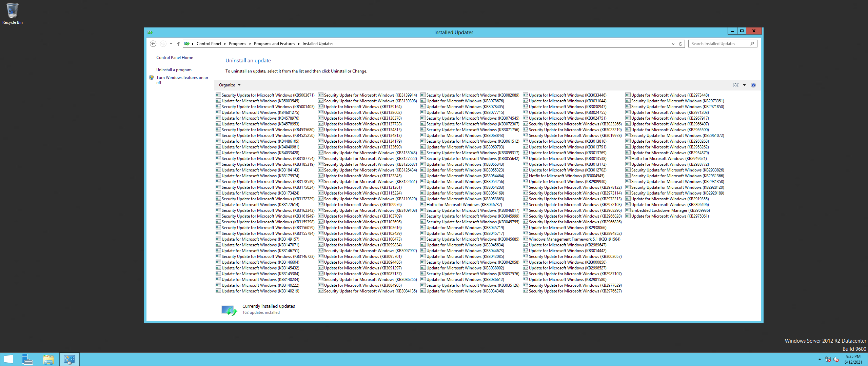Select Update KB4486105 entry

[x=258, y=141]
